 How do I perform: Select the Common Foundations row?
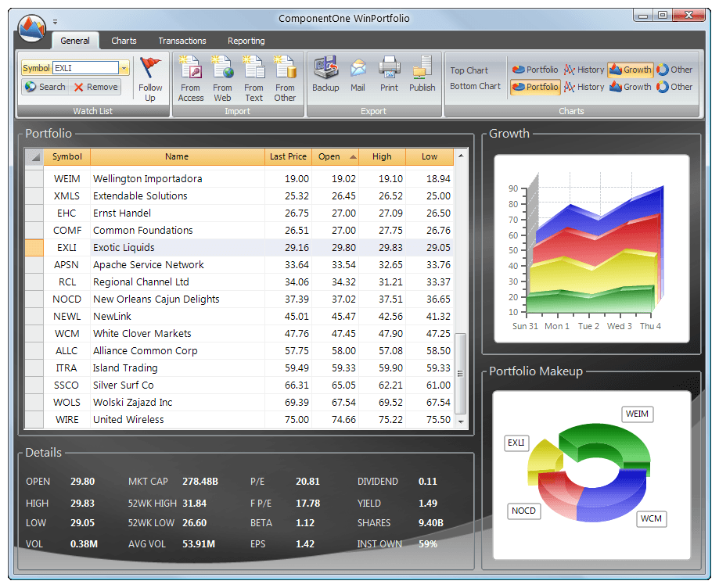(239, 230)
